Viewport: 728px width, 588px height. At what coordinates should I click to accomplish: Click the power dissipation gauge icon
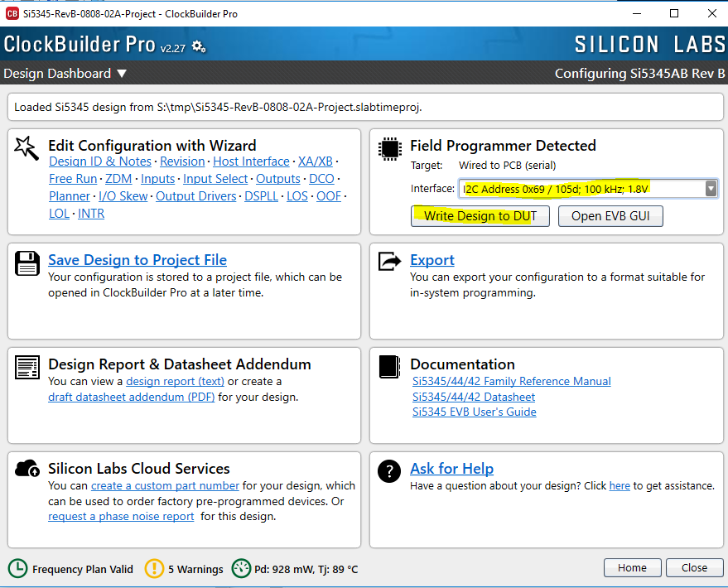(x=241, y=568)
